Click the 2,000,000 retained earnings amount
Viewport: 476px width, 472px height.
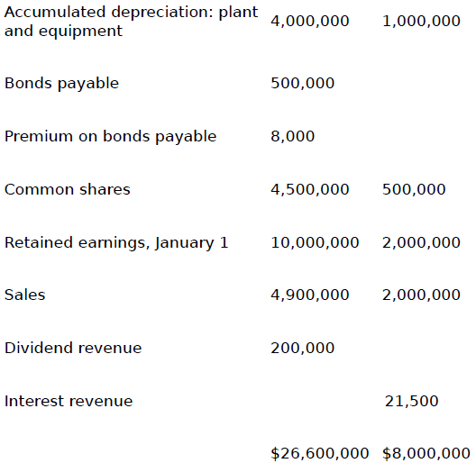click(x=421, y=242)
